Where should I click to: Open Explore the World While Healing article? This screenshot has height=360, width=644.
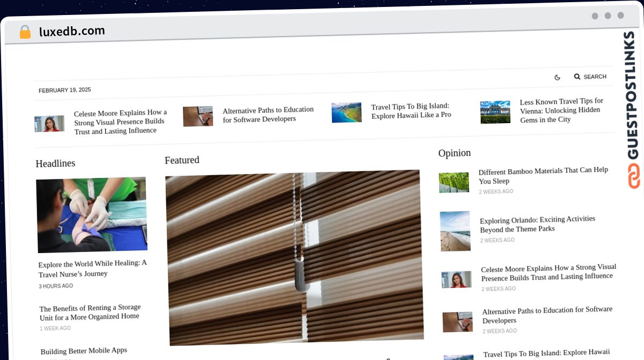(93, 268)
